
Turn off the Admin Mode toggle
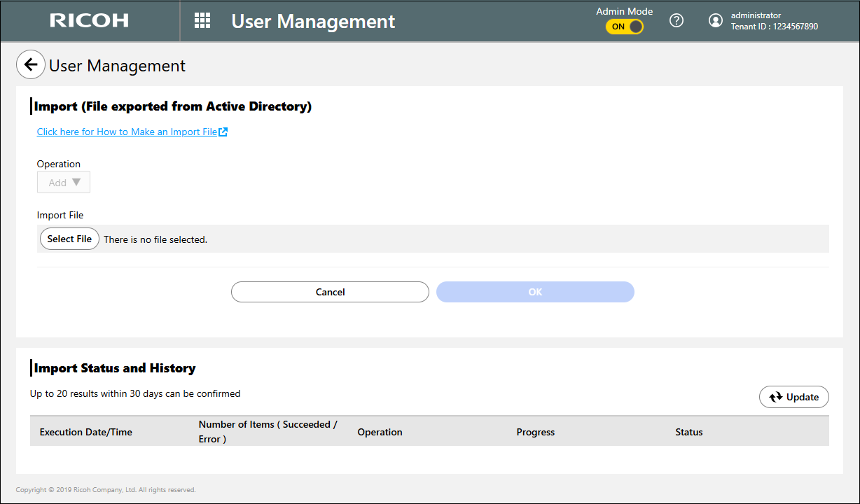(624, 26)
